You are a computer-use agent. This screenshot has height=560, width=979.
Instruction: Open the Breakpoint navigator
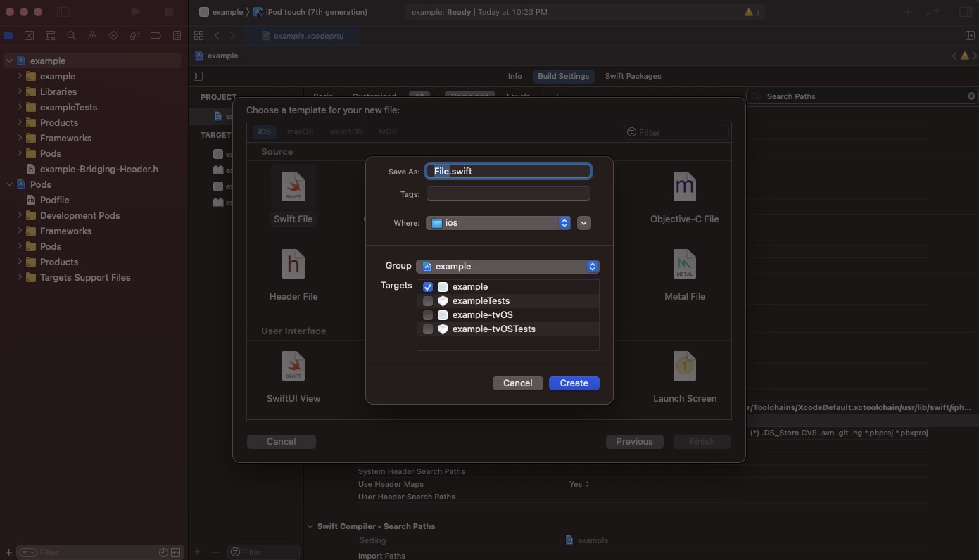click(x=156, y=35)
